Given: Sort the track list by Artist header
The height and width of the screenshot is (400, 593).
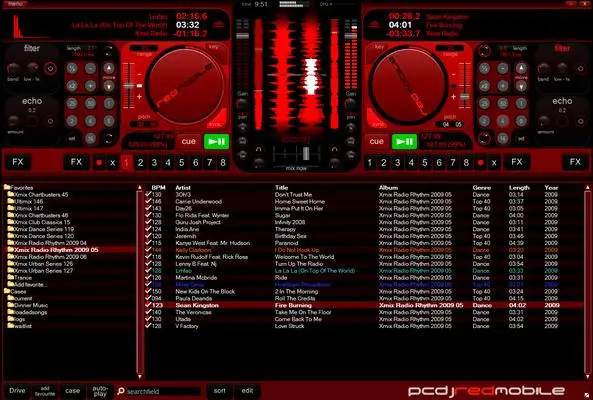Looking at the screenshot, I should (x=183, y=188).
